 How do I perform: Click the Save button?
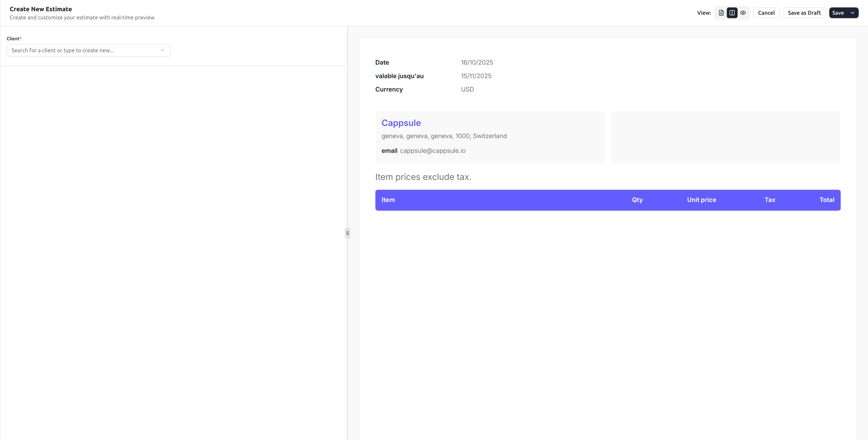pyautogui.click(x=839, y=12)
